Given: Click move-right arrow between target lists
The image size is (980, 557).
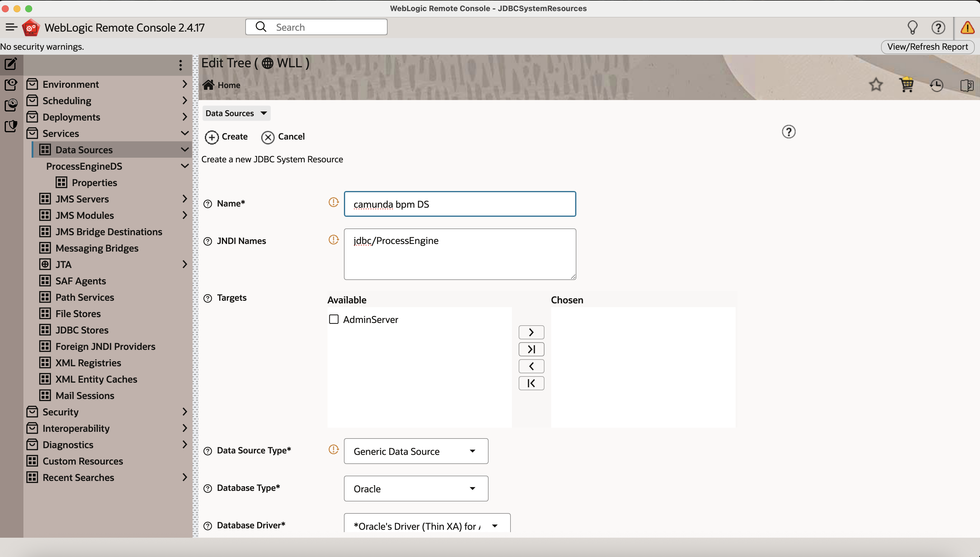Looking at the screenshot, I should point(531,332).
